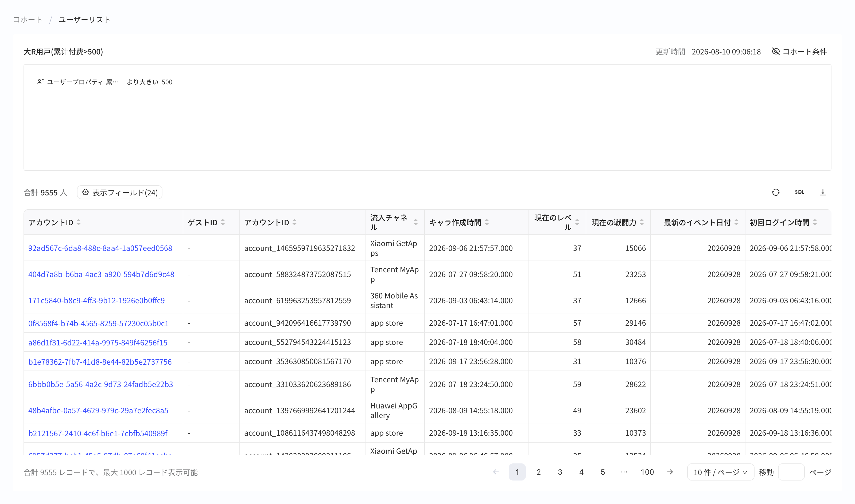Open user 404d7a8b-b6ba-4ac3-a920-594b7d6d9c48
The width and height of the screenshot is (855, 504).
[x=101, y=274]
